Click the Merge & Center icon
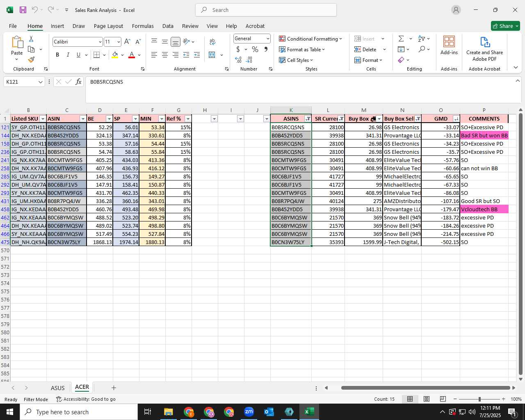 (212, 55)
